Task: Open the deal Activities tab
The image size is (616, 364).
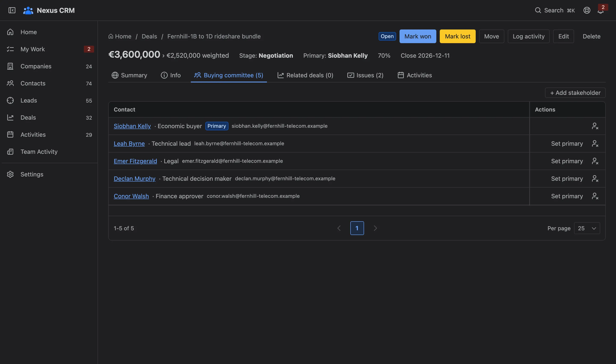Action: (415, 75)
